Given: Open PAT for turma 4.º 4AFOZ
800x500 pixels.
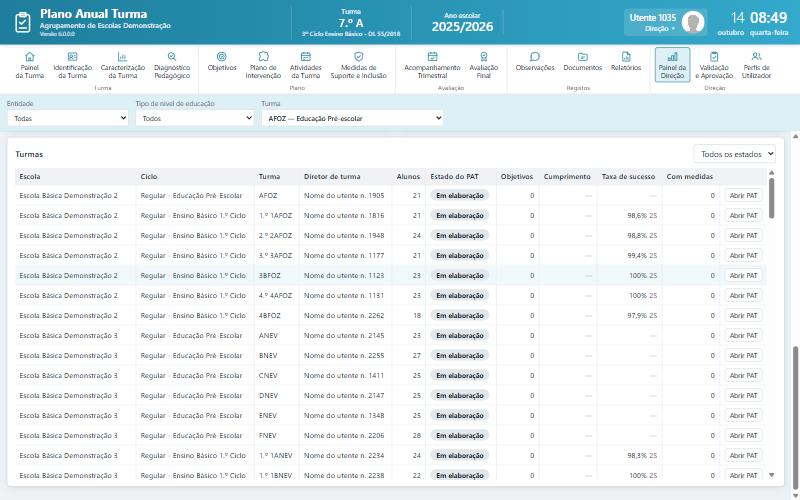Looking at the screenshot, I should pyautogui.click(x=743, y=295).
